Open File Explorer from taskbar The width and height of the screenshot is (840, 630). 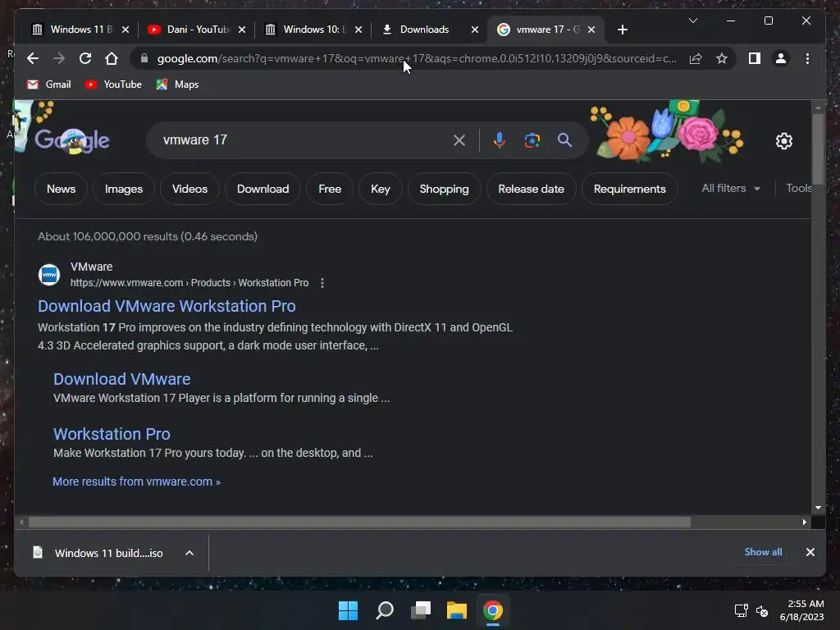[457, 610]
